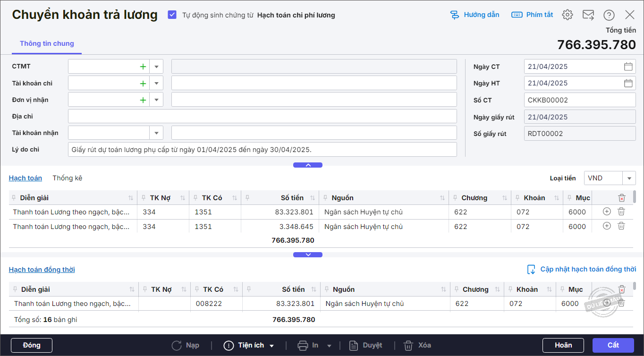644x356 pixels.
Task: Expand the Tài khoản chi dropdown
Action: click(156, 83)
